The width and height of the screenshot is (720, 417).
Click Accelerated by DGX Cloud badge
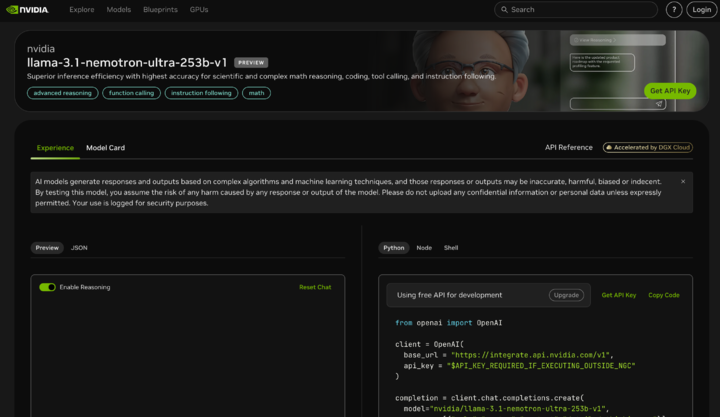(x=647, y=147)
